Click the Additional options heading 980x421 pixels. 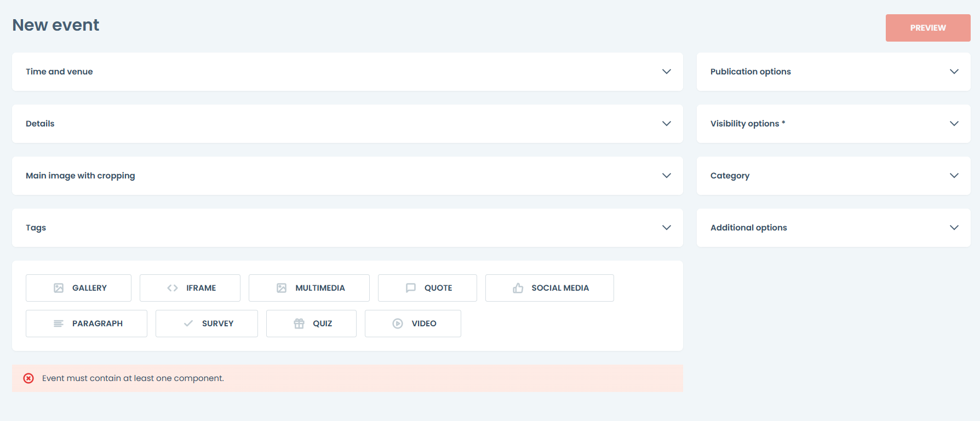click(x=748, y=228)
